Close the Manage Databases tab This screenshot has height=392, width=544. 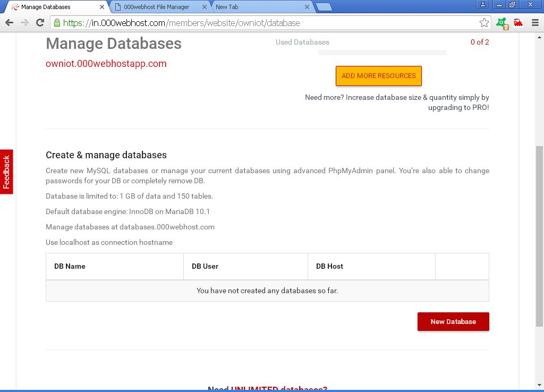tap(101, 7)
